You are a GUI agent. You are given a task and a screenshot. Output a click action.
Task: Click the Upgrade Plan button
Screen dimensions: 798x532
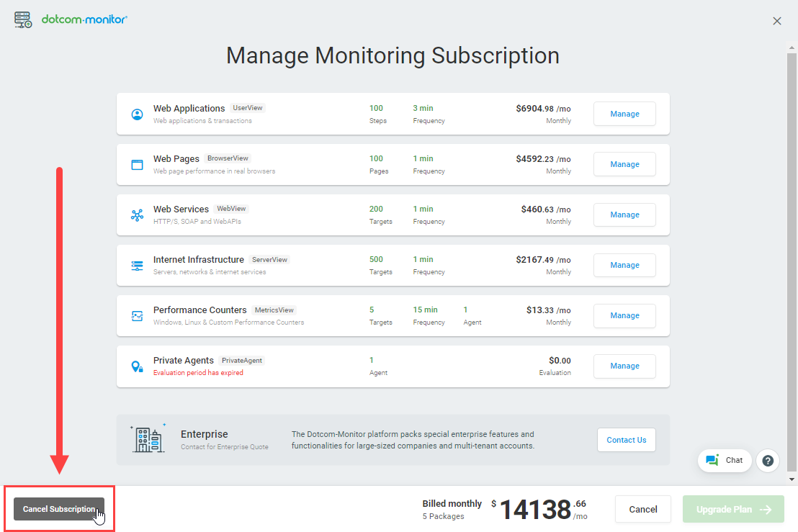[733, 509]
